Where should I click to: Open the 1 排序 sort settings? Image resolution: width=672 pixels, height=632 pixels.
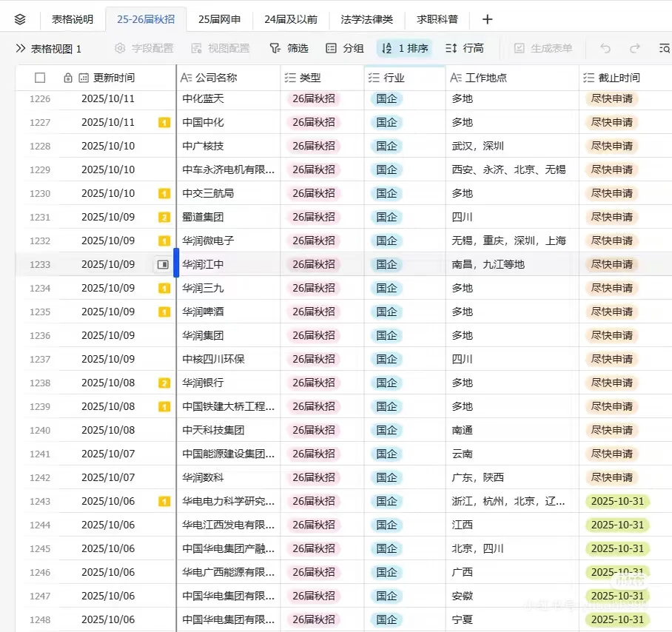(405, 48)
